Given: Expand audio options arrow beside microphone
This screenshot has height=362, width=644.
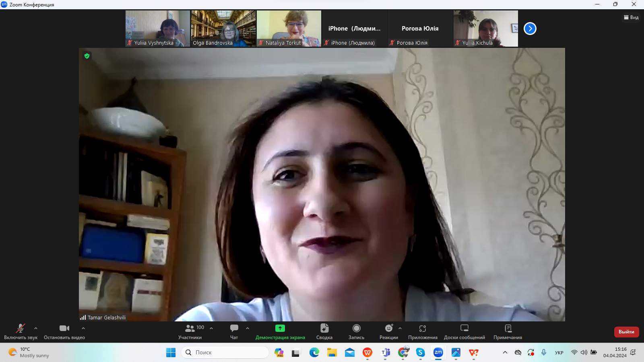Looking at the screenshot, I should coord(36,328).
